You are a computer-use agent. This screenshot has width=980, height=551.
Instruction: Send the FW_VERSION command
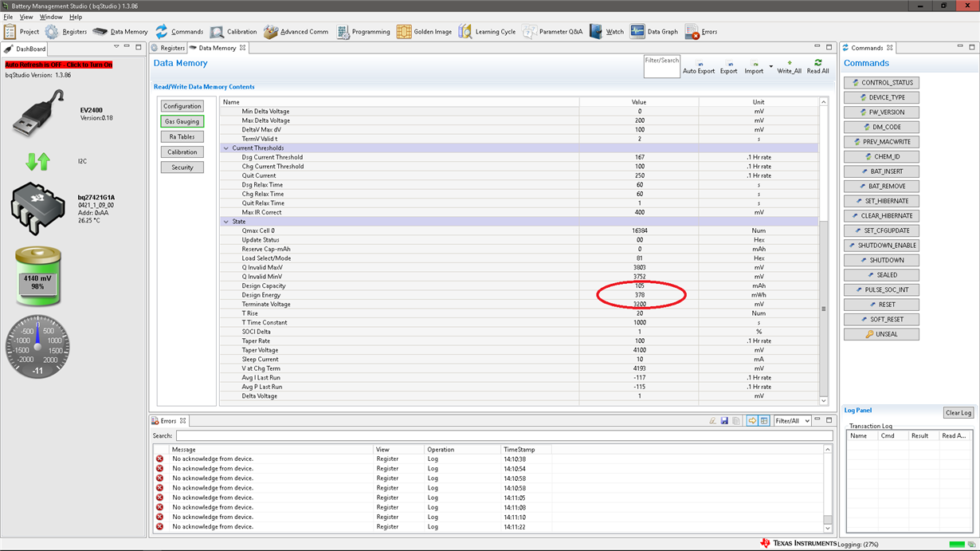pyautogui.click(x=881, y=112)
